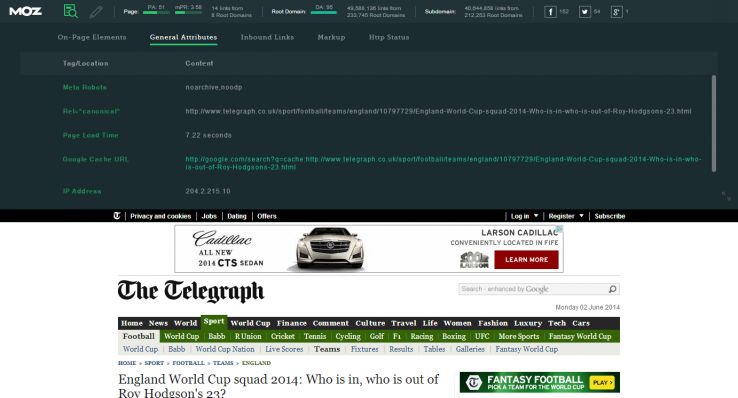
Task: Open World Cup Nation link
Action: [x=225, y=349]
